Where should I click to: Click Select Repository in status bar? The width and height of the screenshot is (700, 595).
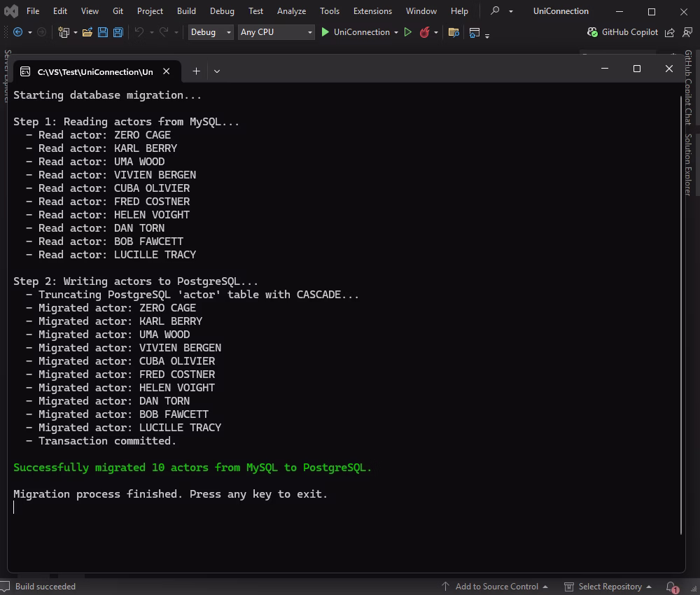pos(608,587)
